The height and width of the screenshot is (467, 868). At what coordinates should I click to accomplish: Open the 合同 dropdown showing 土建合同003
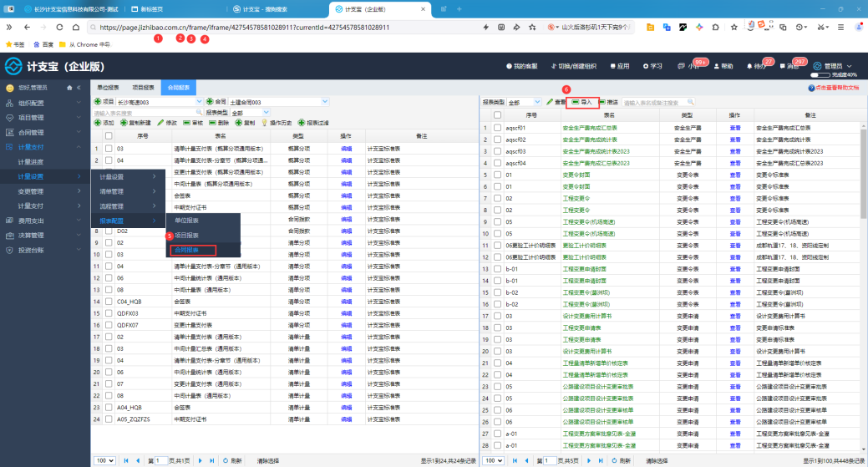(x=278, y=102)
